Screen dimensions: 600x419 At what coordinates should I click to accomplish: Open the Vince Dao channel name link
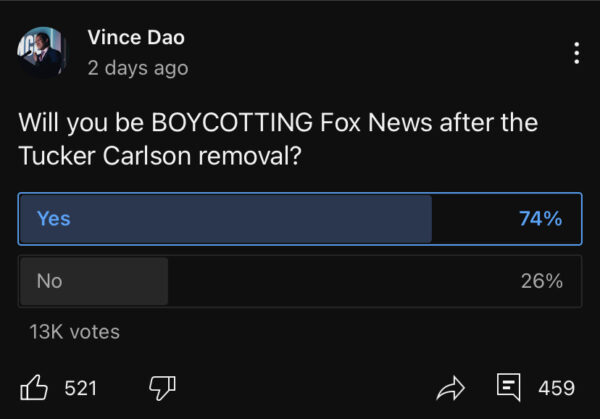click(136, 38)
